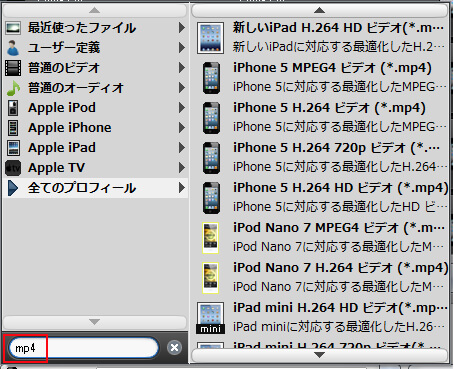Click the Apple iPod device icon
The height and width of the screenshot is (369, 454).
pyautogui.click(x=13, y=108)
